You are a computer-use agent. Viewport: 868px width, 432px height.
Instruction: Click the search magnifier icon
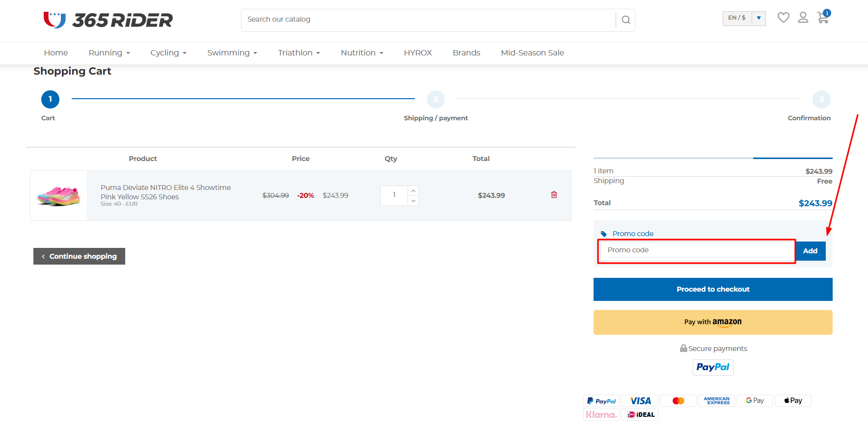tap(625, 20)
